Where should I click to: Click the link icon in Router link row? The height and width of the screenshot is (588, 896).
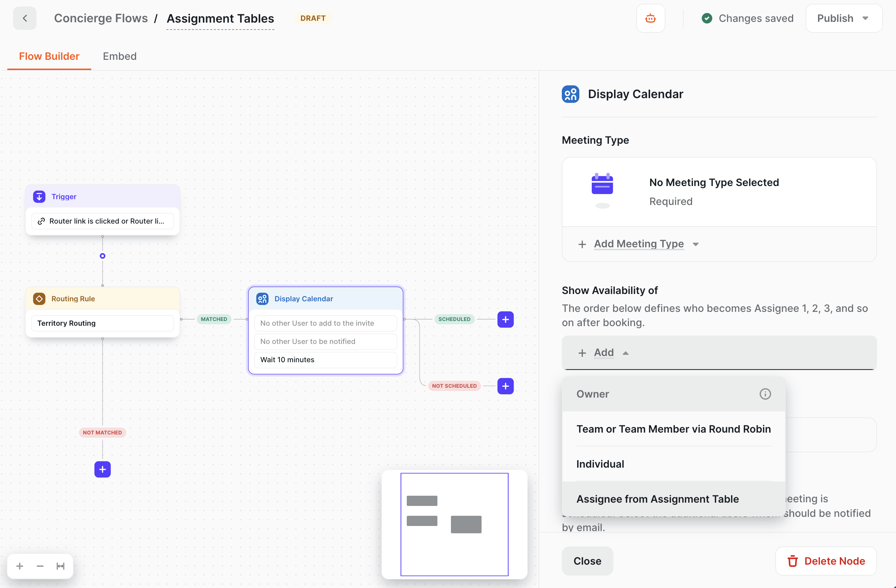coord(42,221)
